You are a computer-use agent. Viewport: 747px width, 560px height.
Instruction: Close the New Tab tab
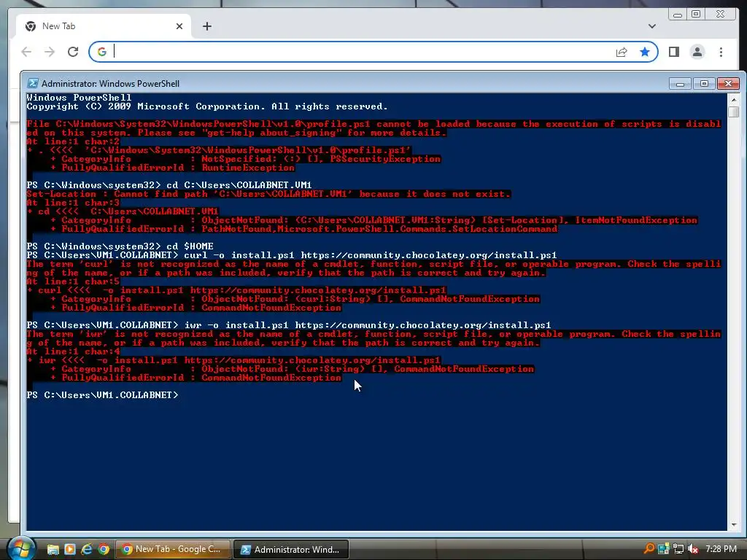(x=179, y=26)
